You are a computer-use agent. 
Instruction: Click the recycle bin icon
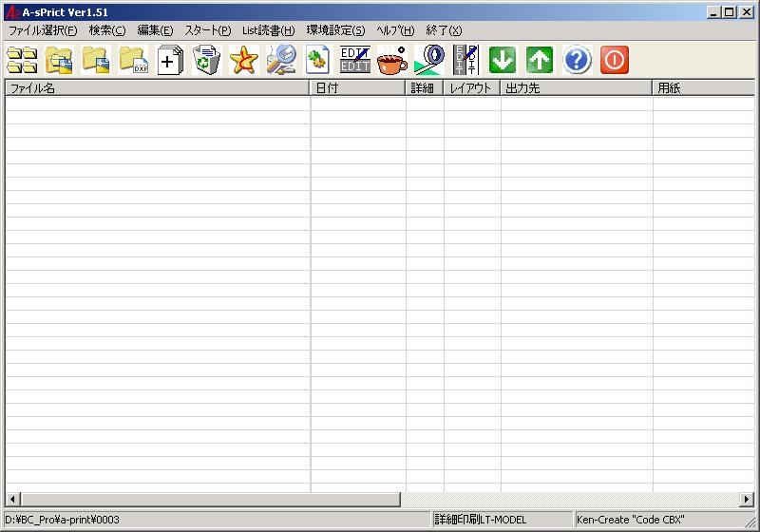click(207, 61)
